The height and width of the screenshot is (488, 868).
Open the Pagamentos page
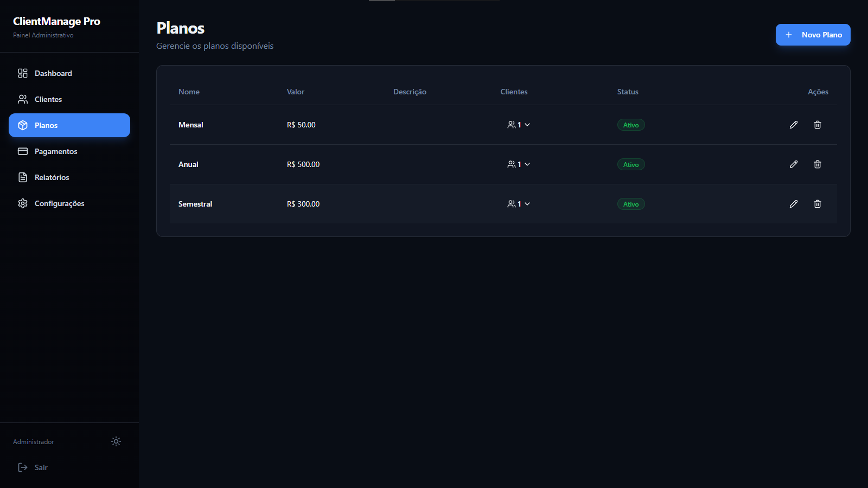(x=56, y=151)
